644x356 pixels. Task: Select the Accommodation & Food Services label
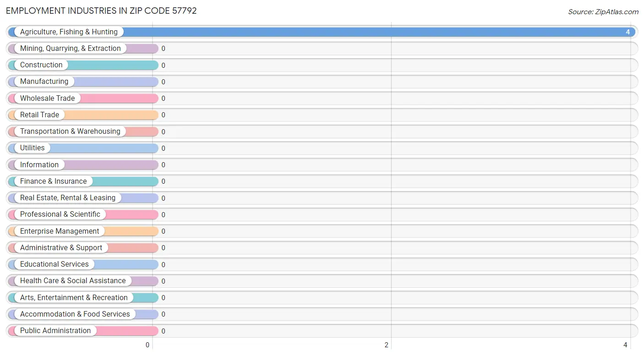pos(75,314)
